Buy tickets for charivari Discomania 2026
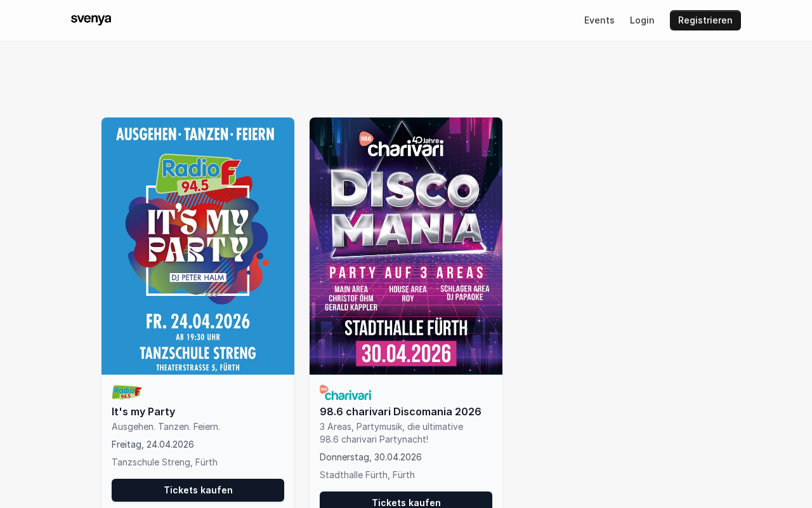Viewport: 812px width, 508px height. tap(406, 502)
